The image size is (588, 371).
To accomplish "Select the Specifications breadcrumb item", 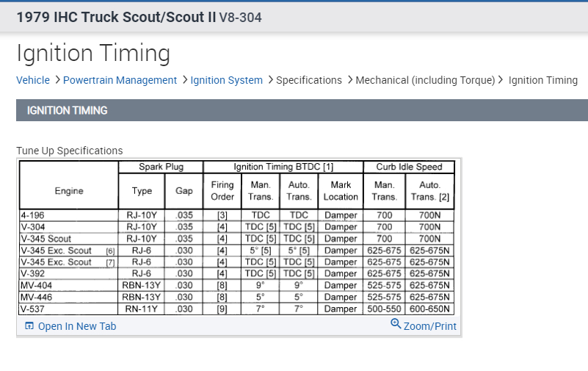I will click(x=309, y=80).
